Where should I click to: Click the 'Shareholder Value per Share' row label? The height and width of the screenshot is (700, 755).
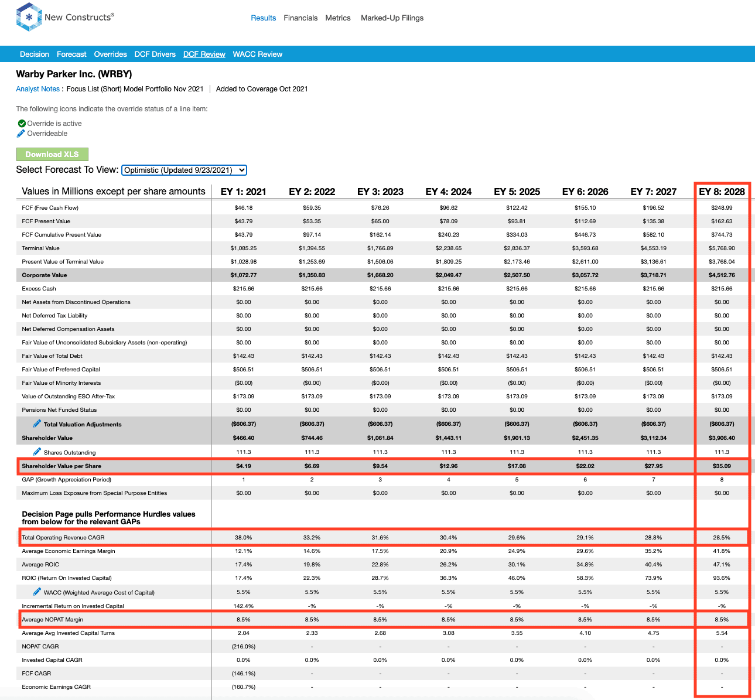(62, 466)
